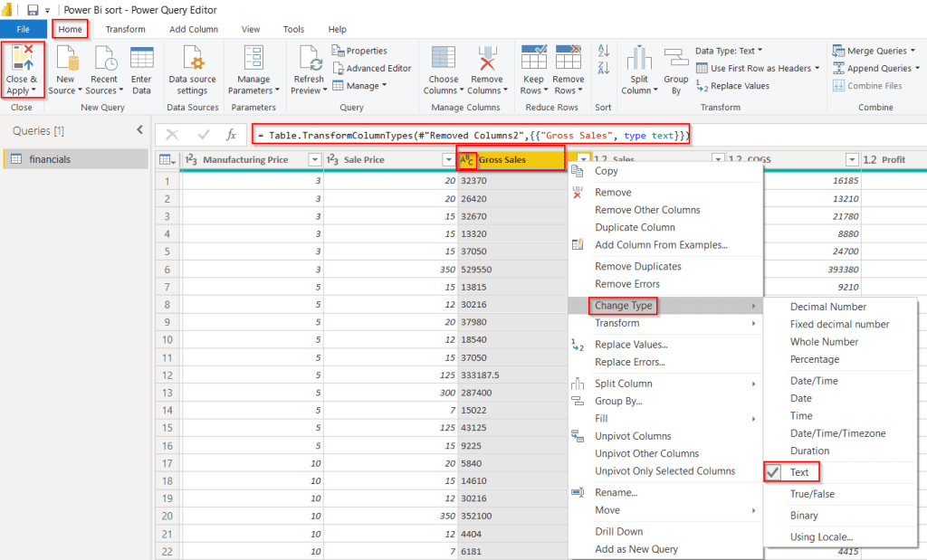Open the Enter Data table icon
This screenshot has height=560, width=927.
pyautogui.click(x=142, y=58)
